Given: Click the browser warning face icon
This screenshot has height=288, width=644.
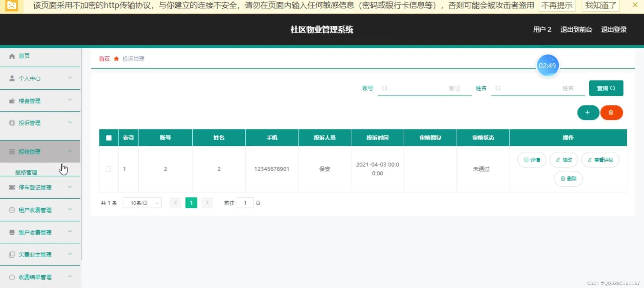Looking at the screenshot, I should 11,5.
